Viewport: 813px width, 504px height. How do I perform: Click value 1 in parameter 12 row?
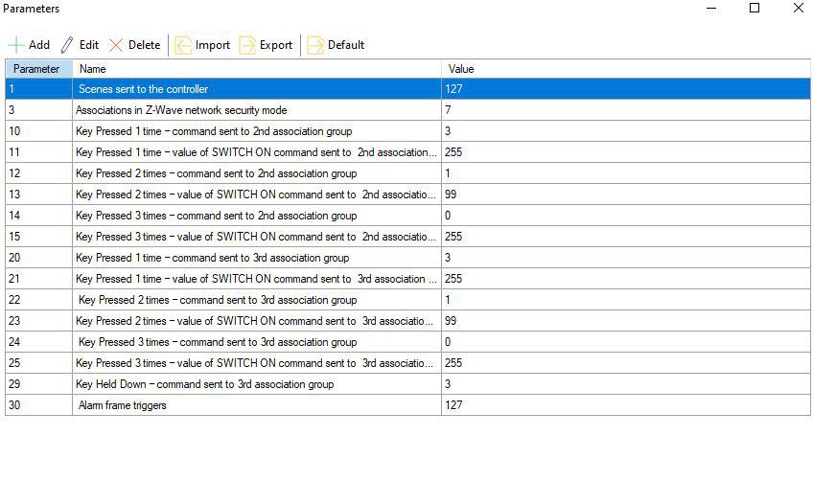tap(448, 173)
